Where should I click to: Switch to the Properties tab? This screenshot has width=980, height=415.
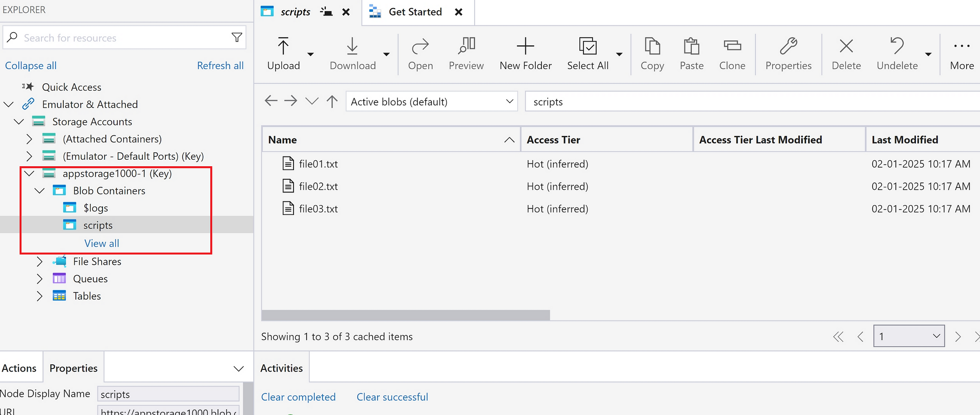[73, 368]
